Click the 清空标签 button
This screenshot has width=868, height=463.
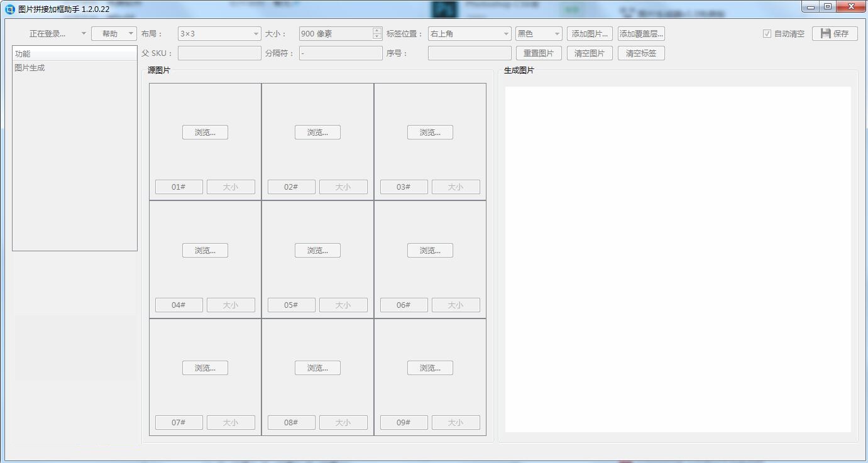point(641,53)
